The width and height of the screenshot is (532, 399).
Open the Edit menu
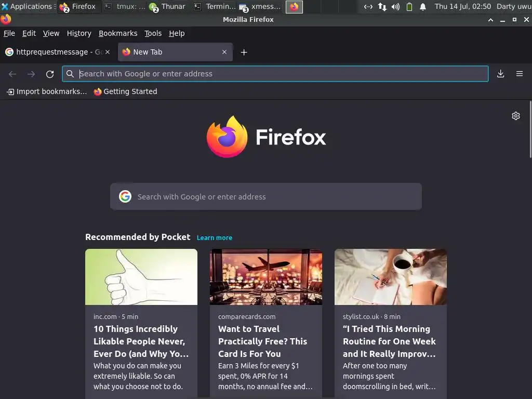click(29, 33)
